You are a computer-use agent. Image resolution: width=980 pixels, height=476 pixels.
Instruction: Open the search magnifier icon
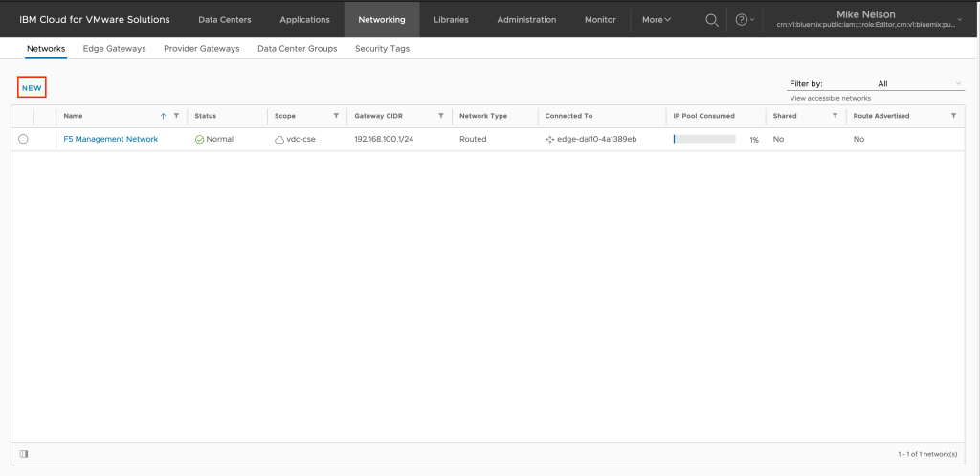coord(711,20)
